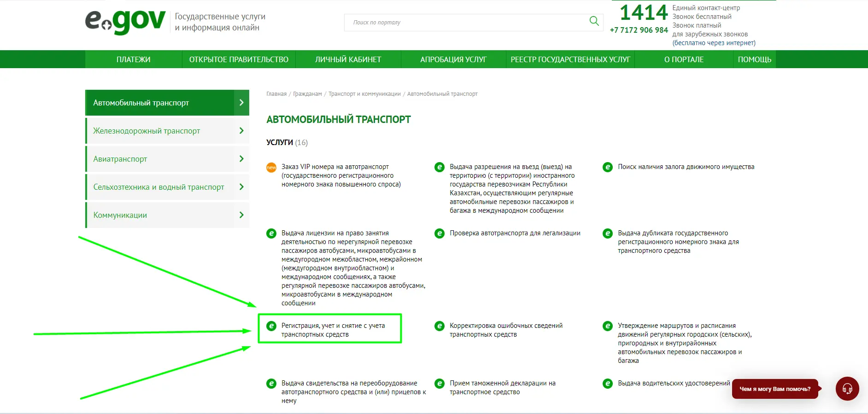The image size is (868, 414).
Task: Click 'Чем я могу Вам помочь?' bubble
Action: (775, 389)
